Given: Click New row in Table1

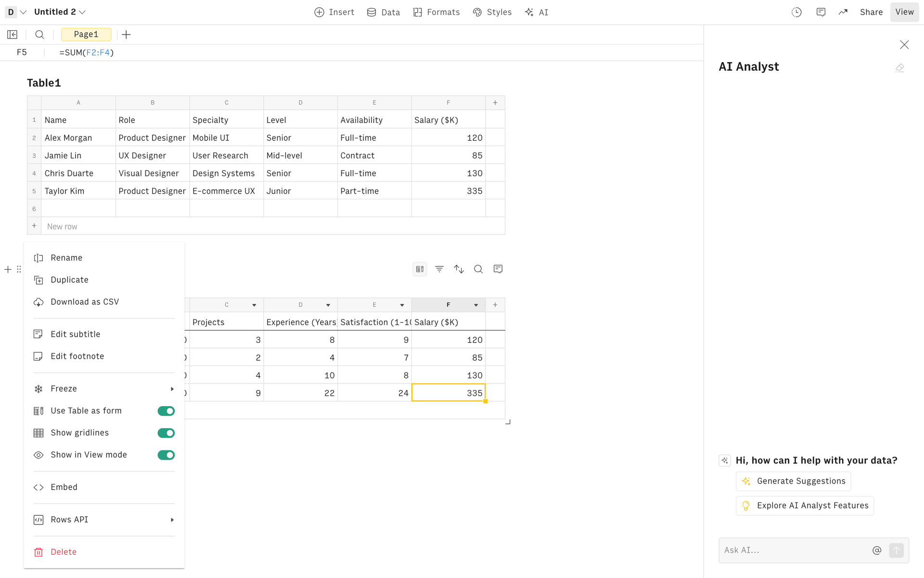Looking at the screenshot, I should tap(62, 226).
